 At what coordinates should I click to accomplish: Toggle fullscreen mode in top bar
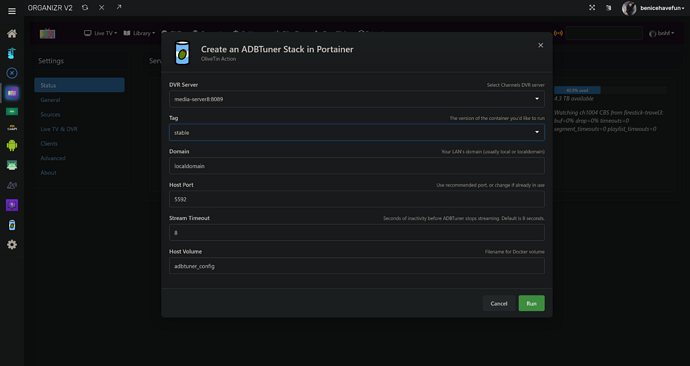pos(592,7)
